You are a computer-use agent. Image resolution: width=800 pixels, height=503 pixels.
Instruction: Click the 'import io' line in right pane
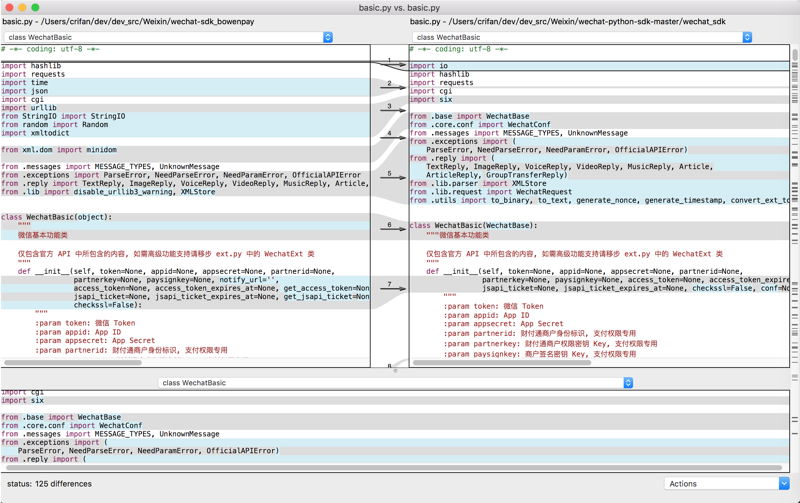428,66
